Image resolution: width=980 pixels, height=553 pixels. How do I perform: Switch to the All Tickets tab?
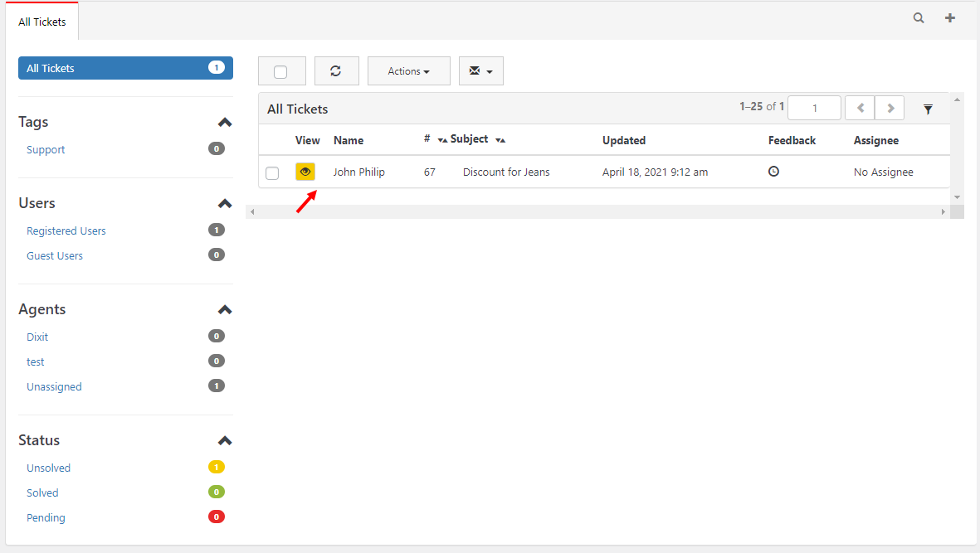pos(41,22)
